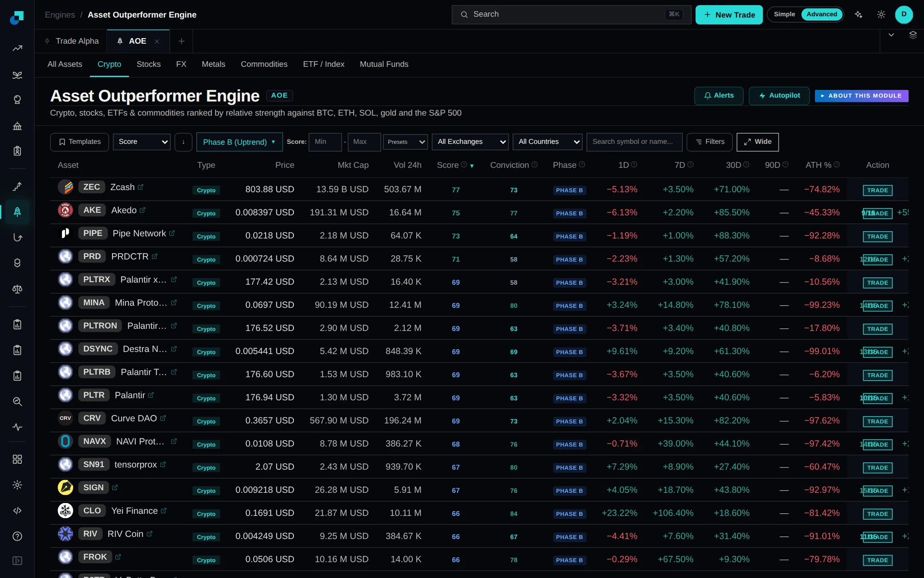Screen dimensions: 924x578
Task: Open the code brackets sidebar icon
Action: click(17, 510)
